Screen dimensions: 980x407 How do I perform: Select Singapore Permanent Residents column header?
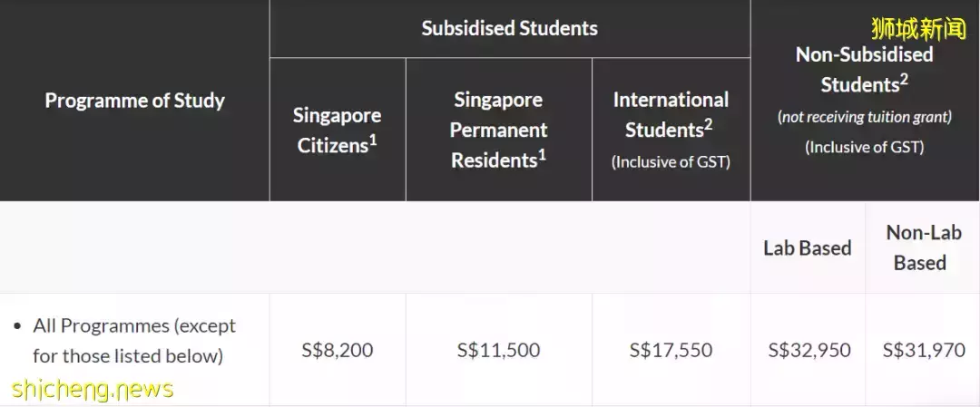pyautogui.click(x=498, y=130)
